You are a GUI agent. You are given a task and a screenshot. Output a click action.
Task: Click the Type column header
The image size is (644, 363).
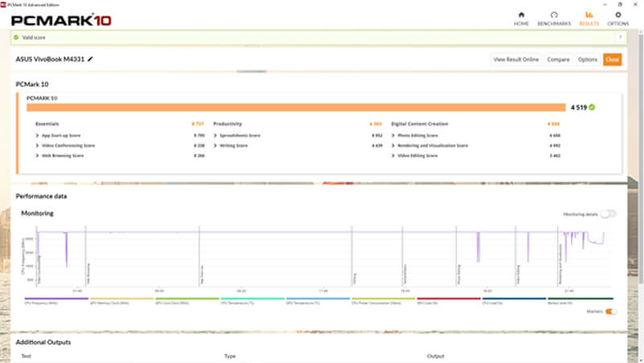tap(230, 356)
